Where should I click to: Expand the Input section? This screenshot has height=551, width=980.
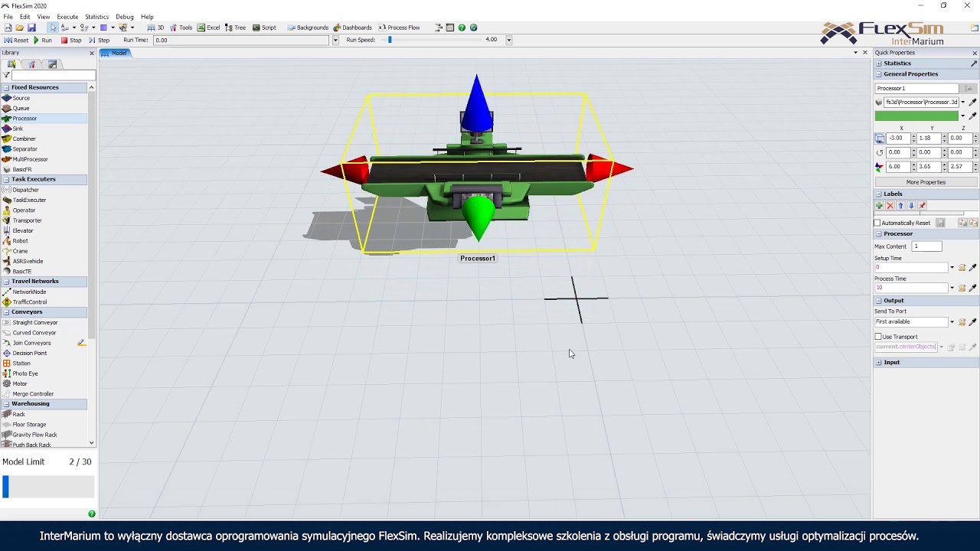pos(878,363)
